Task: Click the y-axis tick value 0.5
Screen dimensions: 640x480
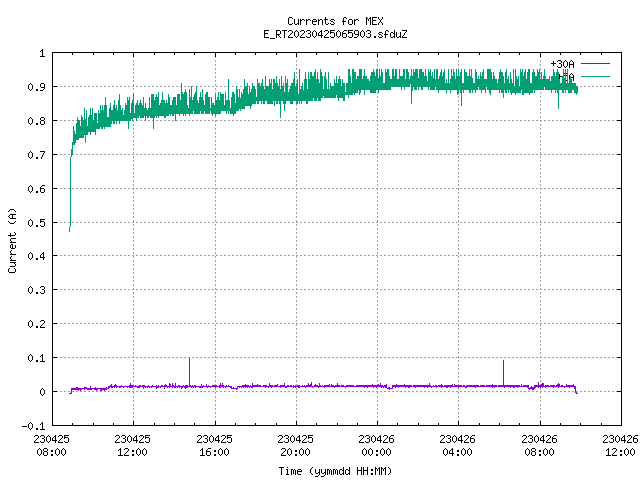Action: click(x=36, y=223)
